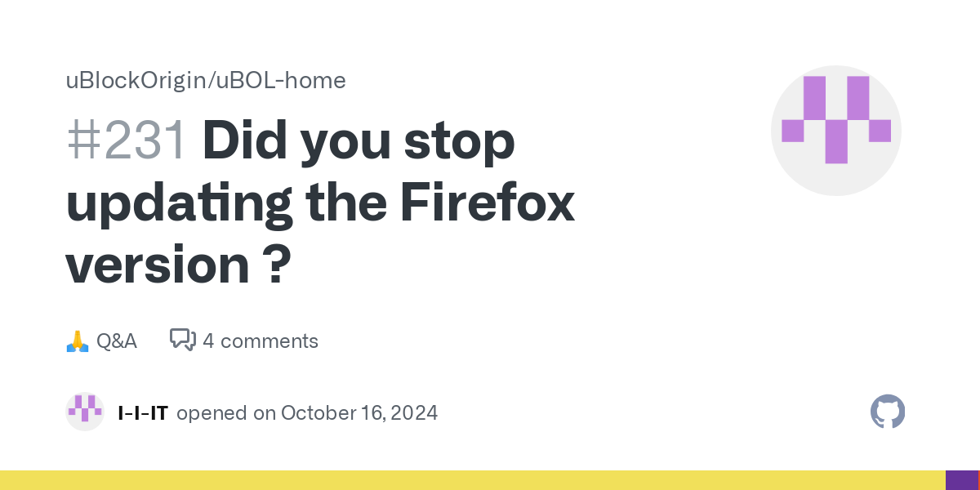The height and width of the screenshot is (490, 980).
Task: Visit the I-I-IT username
Action: (x=143, y=413)
